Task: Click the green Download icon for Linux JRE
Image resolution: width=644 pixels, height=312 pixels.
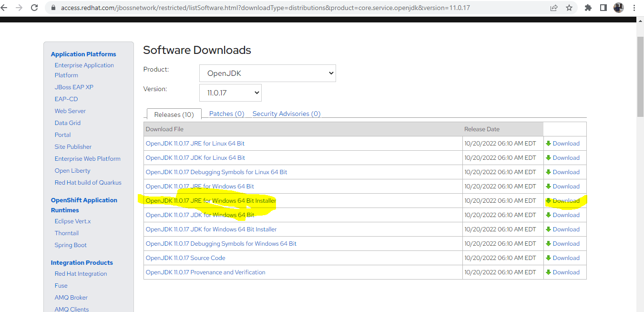Action: (x=548, y=143)
